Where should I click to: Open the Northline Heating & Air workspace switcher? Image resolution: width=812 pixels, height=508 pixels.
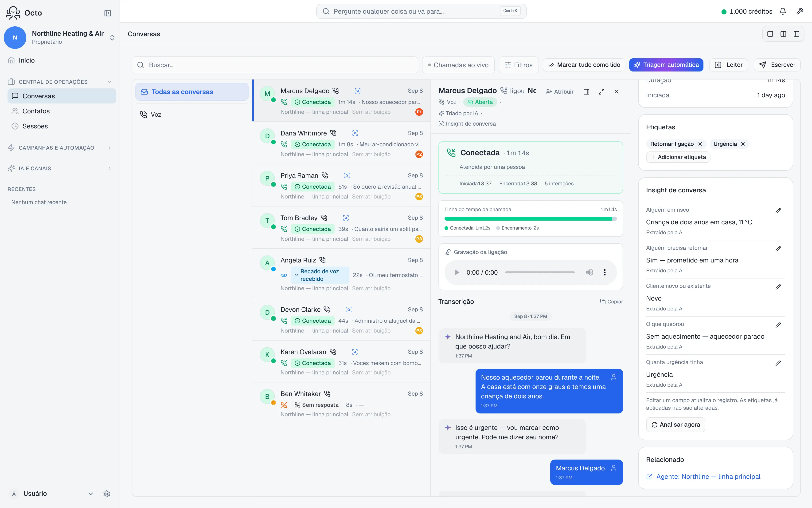[x=60, y=38]
